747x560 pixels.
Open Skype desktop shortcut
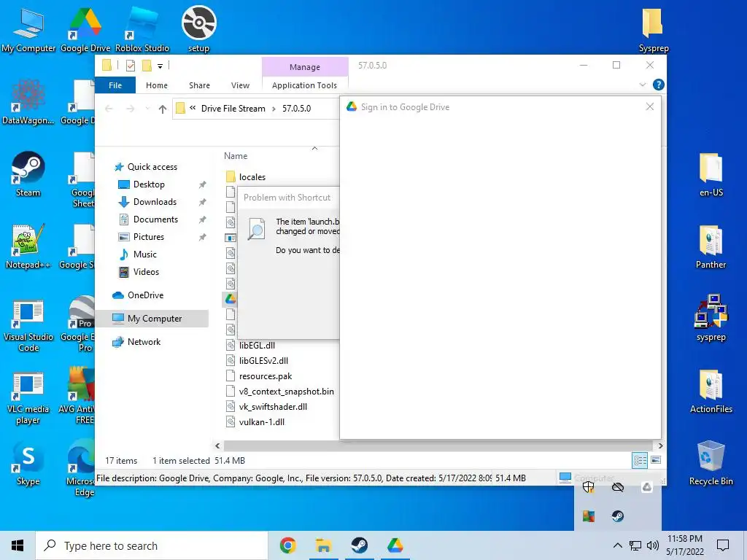(28, 463)
